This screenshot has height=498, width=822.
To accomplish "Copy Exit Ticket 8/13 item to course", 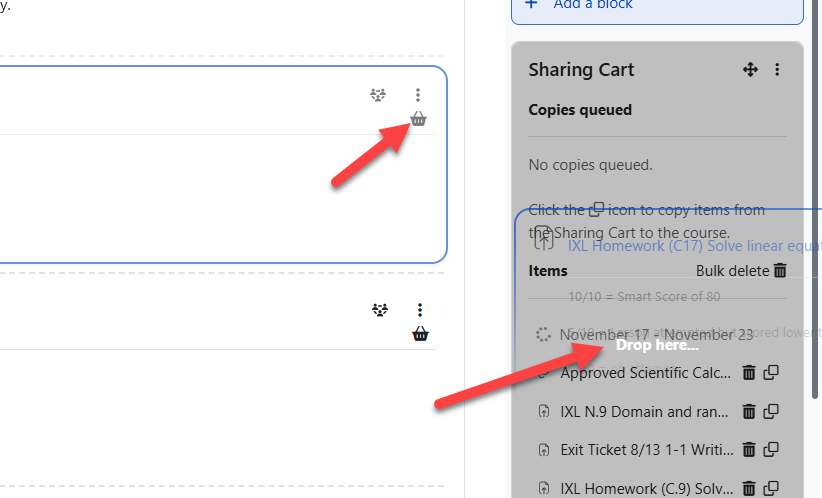I will [x=771, y=449].
